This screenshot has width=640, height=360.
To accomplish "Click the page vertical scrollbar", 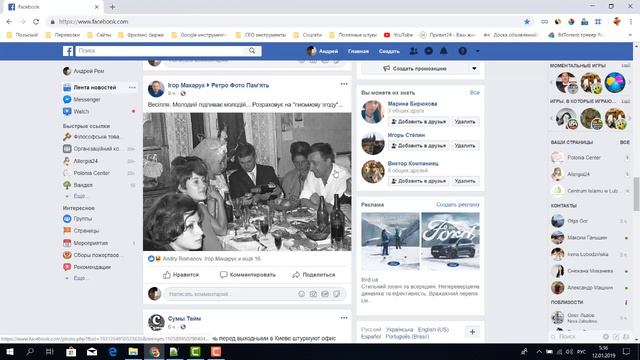I will [636, 194].
